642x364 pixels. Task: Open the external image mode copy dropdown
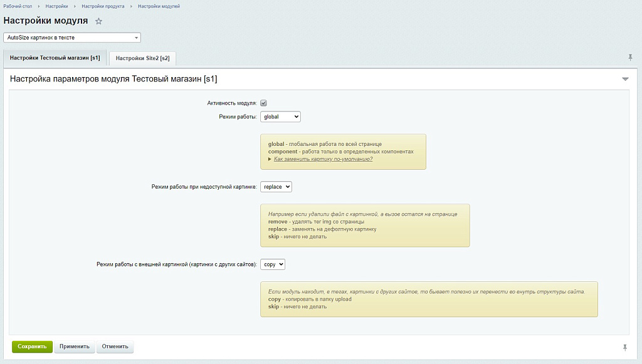point(273,264)
